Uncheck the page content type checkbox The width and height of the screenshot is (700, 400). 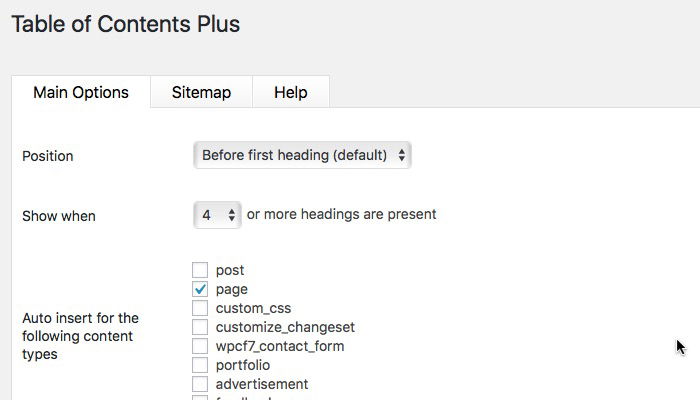(200, 289)
